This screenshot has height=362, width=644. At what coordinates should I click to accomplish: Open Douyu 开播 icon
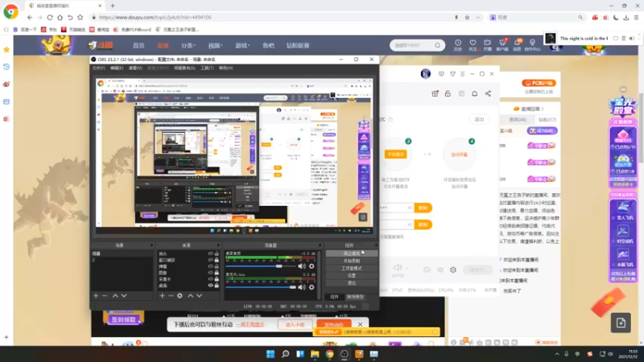click(x=488, y=45)
